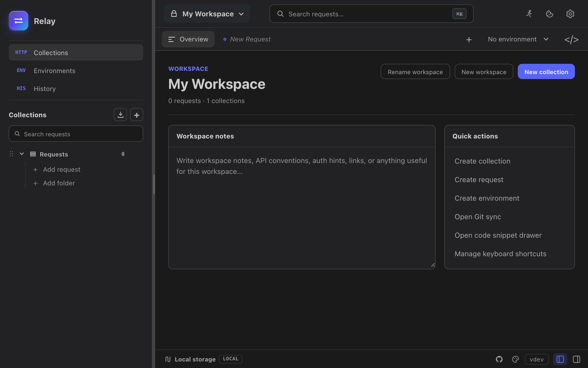The height and width of the screenshot is (368, 588).
Task: Click the Requests collection count '0'
Action: coord(123,154)
